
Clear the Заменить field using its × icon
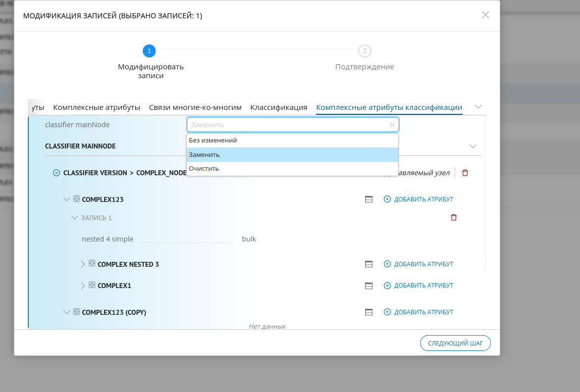click(392, 124)
